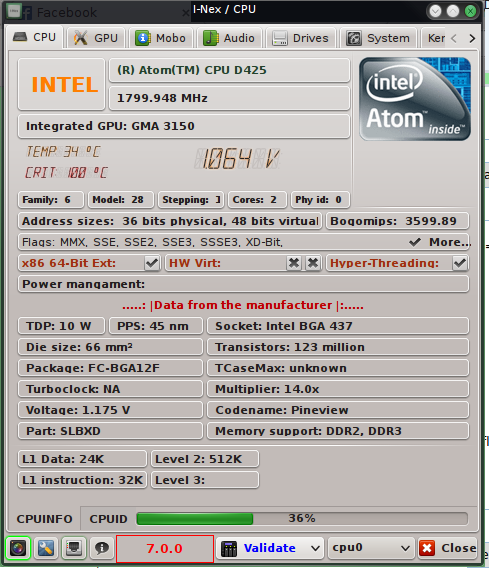This screenshot has height=569, width=489.
Task: Click the Bogomips: 3599.89 value
Action: [x=398, y=221]
